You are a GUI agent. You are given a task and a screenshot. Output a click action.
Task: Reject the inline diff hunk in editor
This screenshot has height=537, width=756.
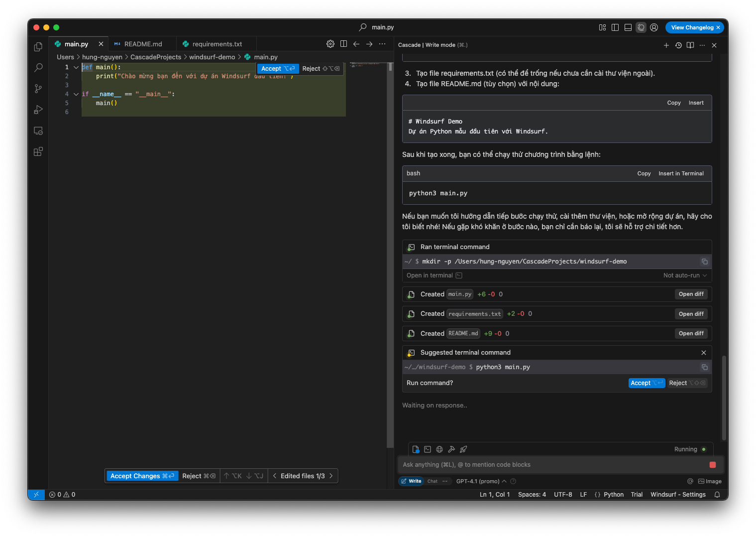321,69
